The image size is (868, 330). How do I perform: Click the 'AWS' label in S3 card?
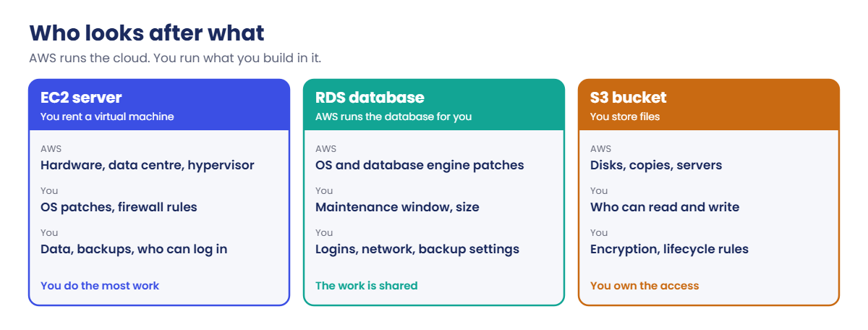point(601,149)
